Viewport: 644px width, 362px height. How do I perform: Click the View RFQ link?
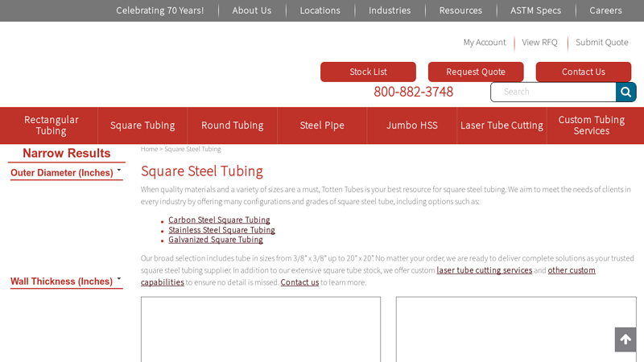tap(539, 43)
